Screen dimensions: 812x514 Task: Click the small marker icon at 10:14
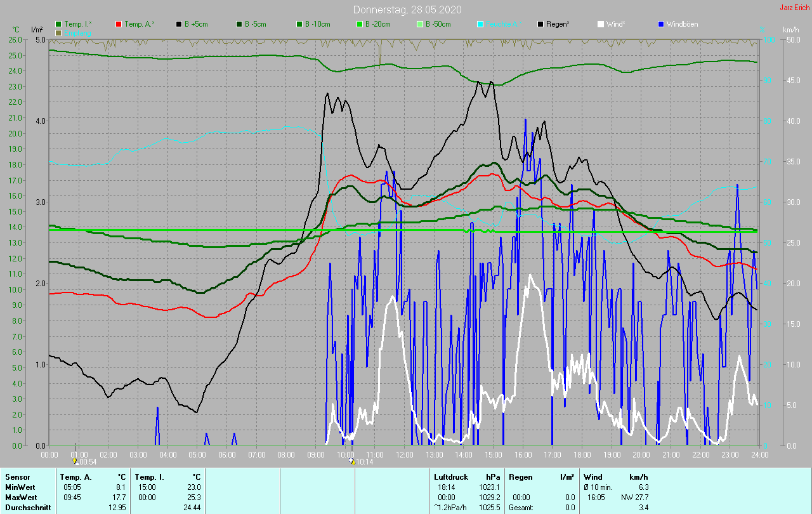(x=352, y=461)
